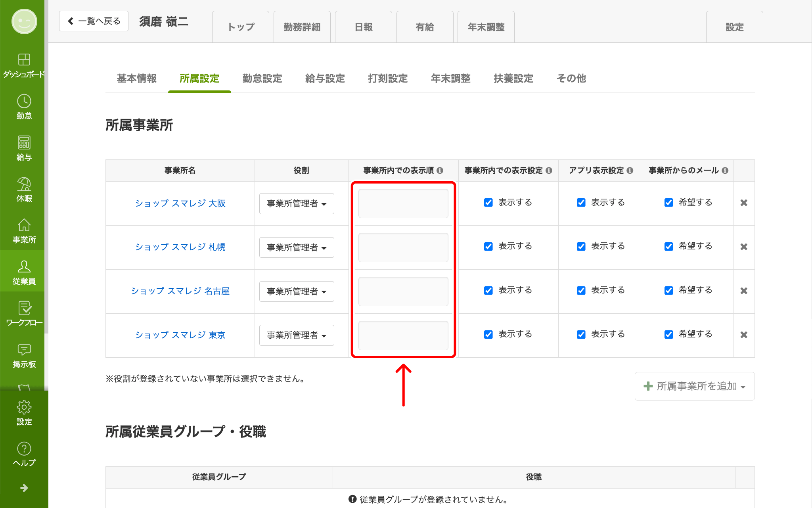Open 役割 dropdown for ショップ スマレジ 名古屋
The image size is (812, 508).
coord(297,291)
